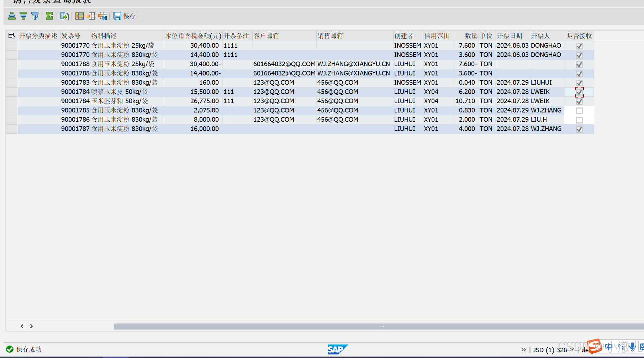Open the filter tool
Screen dimensions: 644x358
pyautogui.click(x=35, y=16)
